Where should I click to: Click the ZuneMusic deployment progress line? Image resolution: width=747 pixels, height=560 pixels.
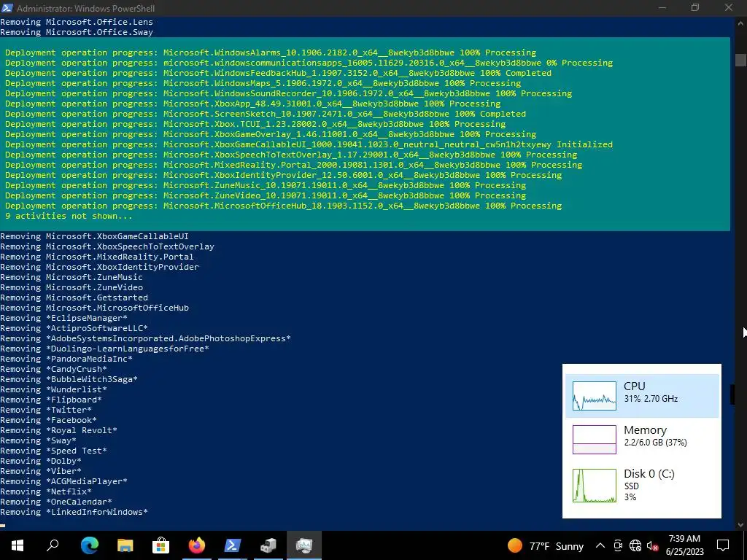click(x=266, y=185)
